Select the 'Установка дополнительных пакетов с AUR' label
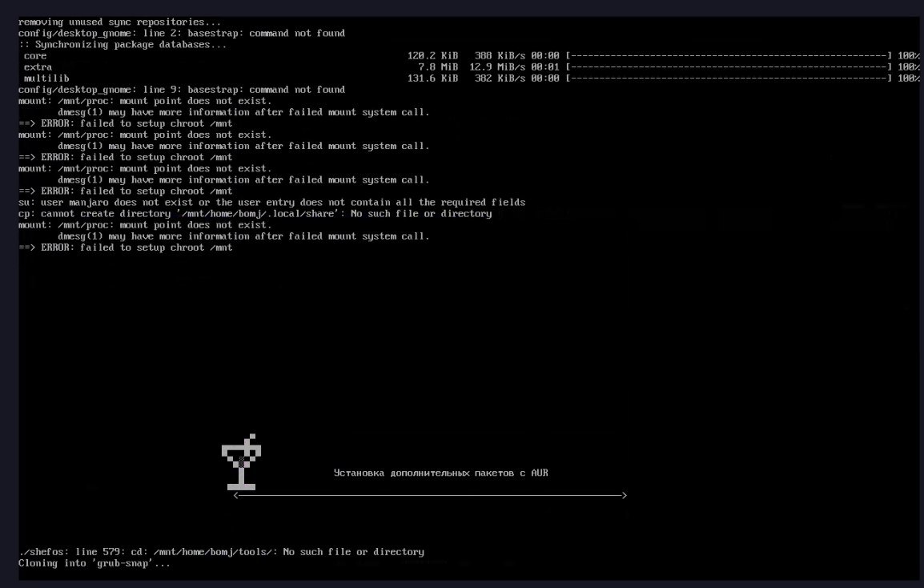This screenshot has height=588, width=924. (440, 473)
